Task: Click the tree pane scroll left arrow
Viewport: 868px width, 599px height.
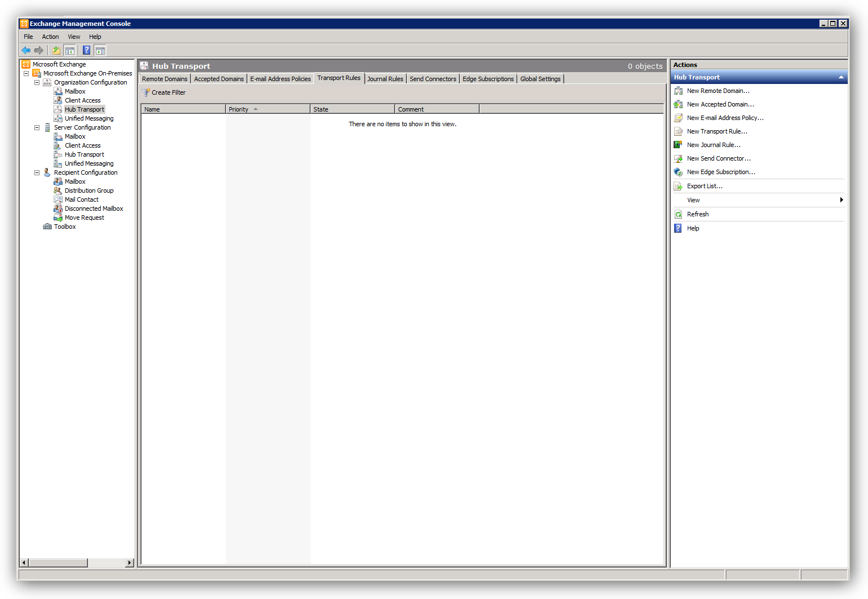Action: pos(24,562)
